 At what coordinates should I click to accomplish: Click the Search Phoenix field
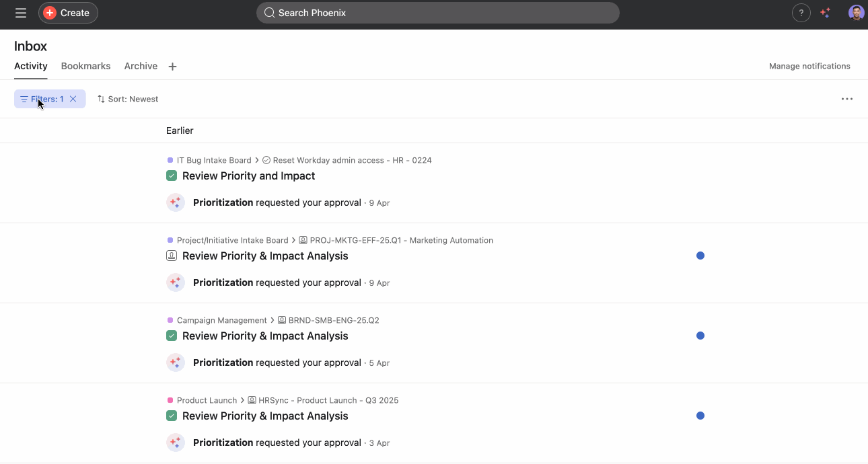(437, 13)
